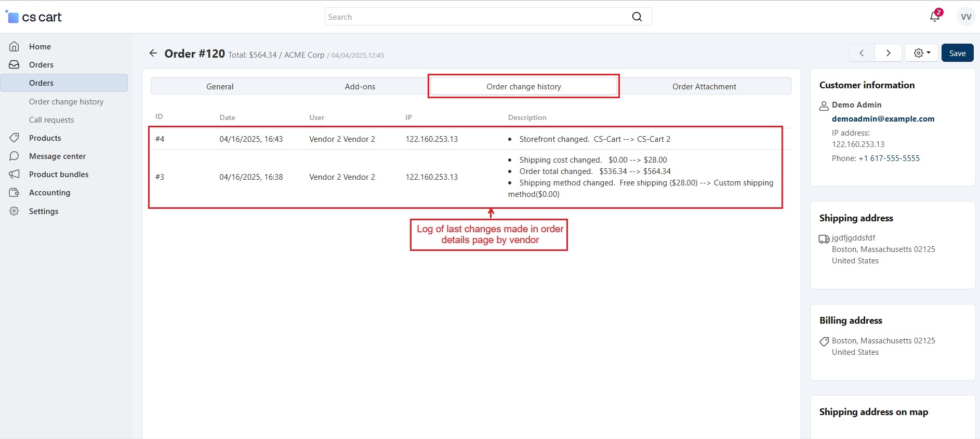Collapse the Orders sidebar section
The height and width of the screenshot is (439, 980).
41,64
